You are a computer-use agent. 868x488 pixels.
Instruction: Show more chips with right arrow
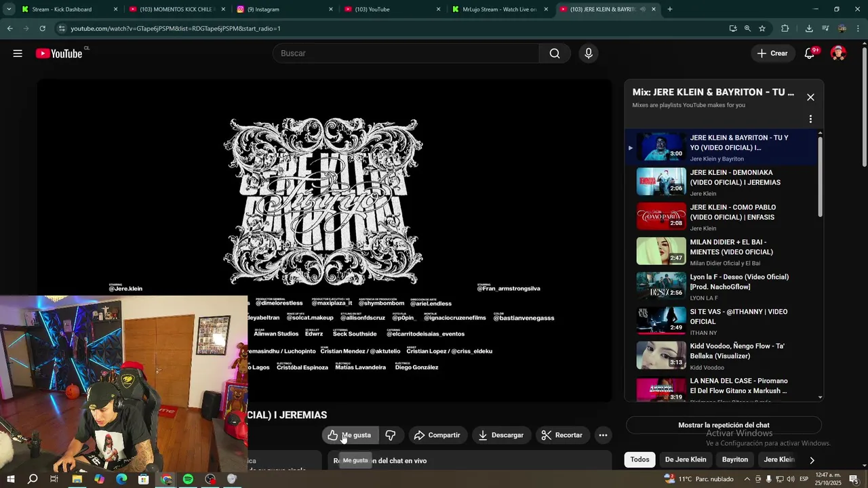point(812,460)
